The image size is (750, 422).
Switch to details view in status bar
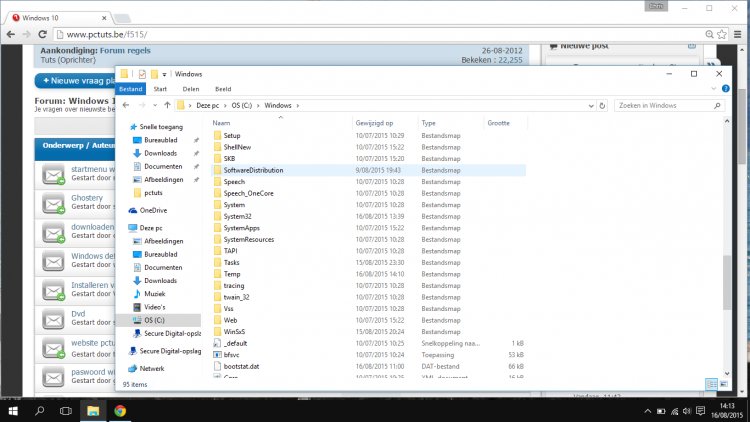coord(711,383)
